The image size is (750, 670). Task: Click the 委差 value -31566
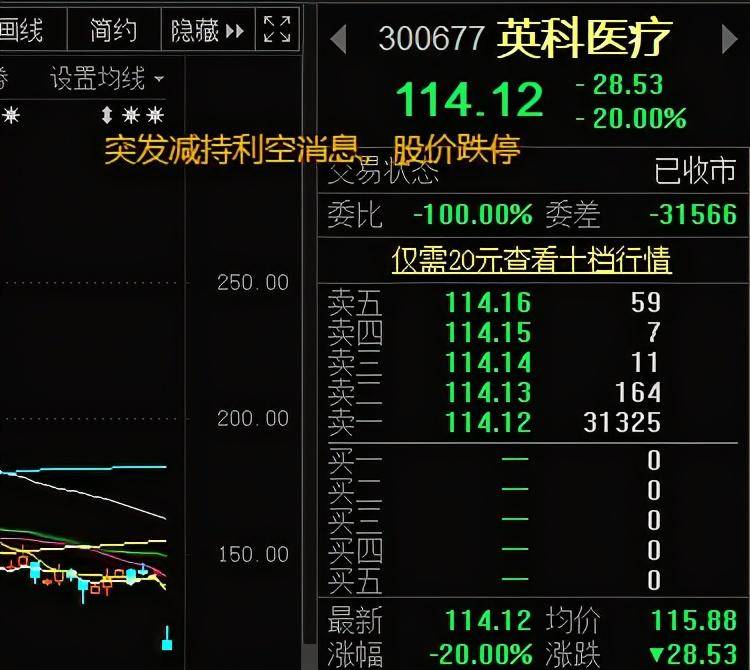694,214
